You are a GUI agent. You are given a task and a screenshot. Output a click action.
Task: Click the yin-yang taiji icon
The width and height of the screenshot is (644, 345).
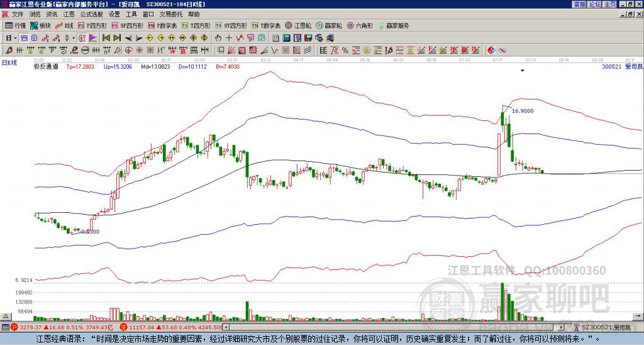pyautogui.click(x=491, y=50)
